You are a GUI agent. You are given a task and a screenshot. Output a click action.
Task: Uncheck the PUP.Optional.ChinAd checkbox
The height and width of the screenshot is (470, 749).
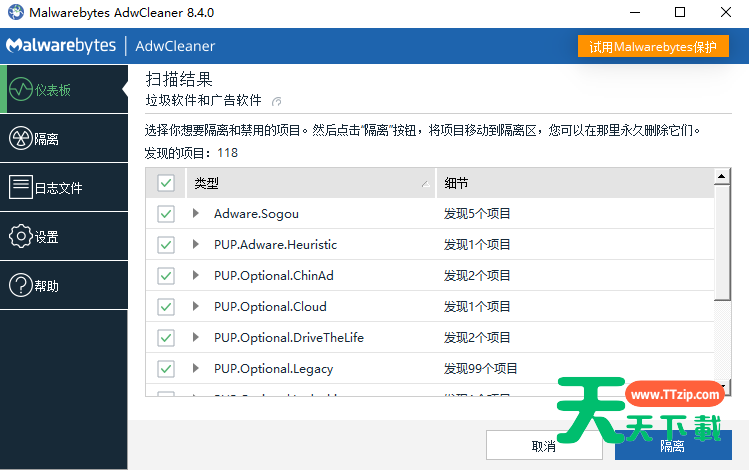click(166, 276)
